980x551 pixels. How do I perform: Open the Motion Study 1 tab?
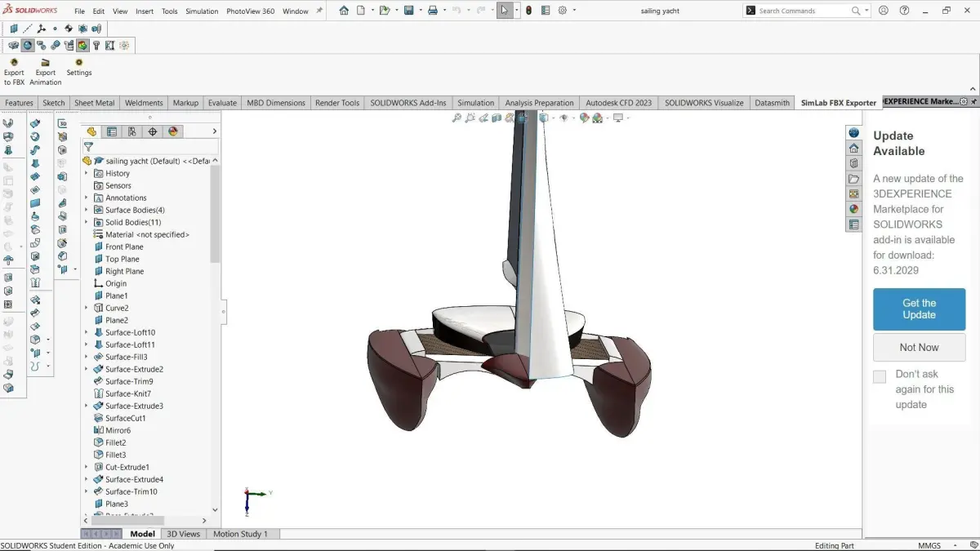coord(241,534)
